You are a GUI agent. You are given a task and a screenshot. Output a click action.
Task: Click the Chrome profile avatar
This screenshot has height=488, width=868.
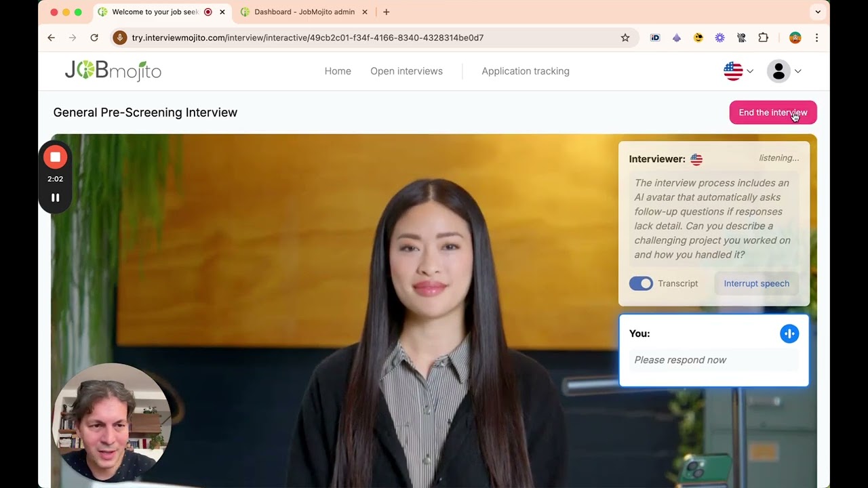pyautogui.click(x=795, y=38)
